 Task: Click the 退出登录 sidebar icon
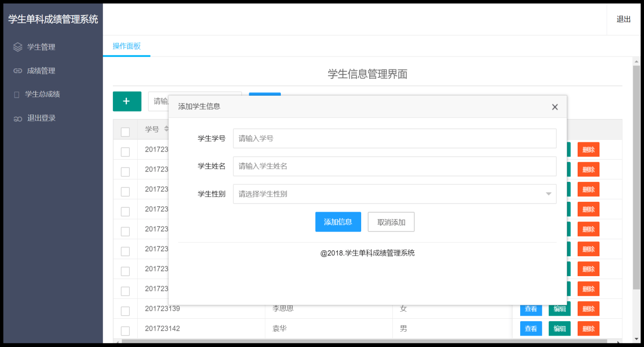(x=17, y=118)
